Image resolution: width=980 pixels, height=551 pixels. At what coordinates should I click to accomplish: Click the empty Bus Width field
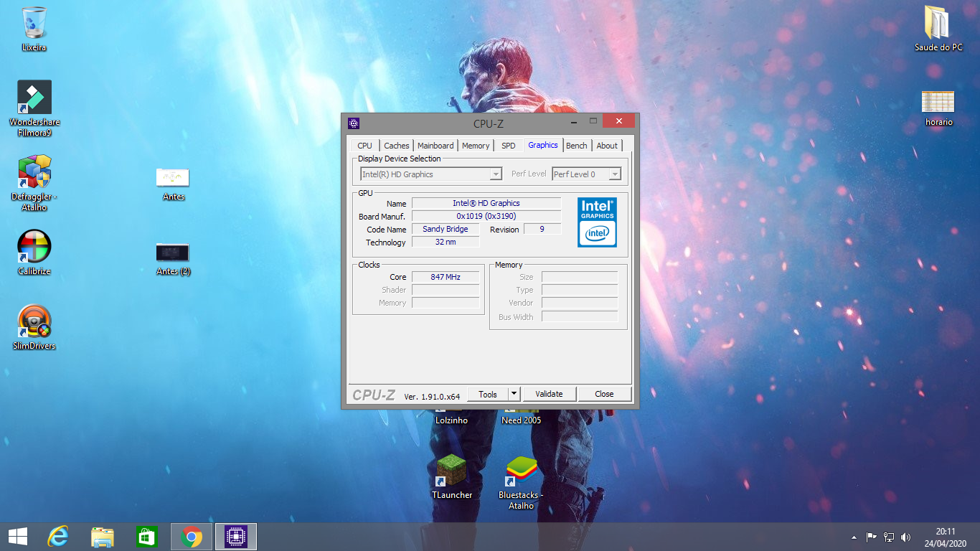tap(580, 317)
